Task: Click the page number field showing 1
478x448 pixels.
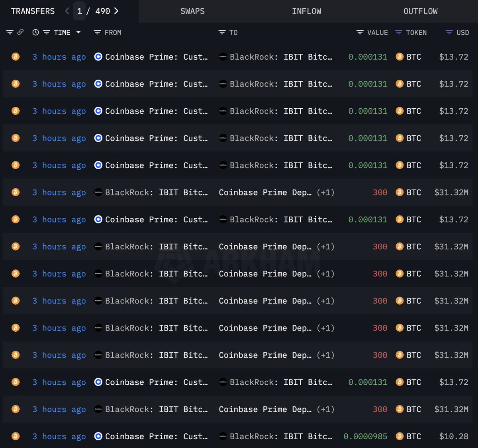Action: [79, 11]
